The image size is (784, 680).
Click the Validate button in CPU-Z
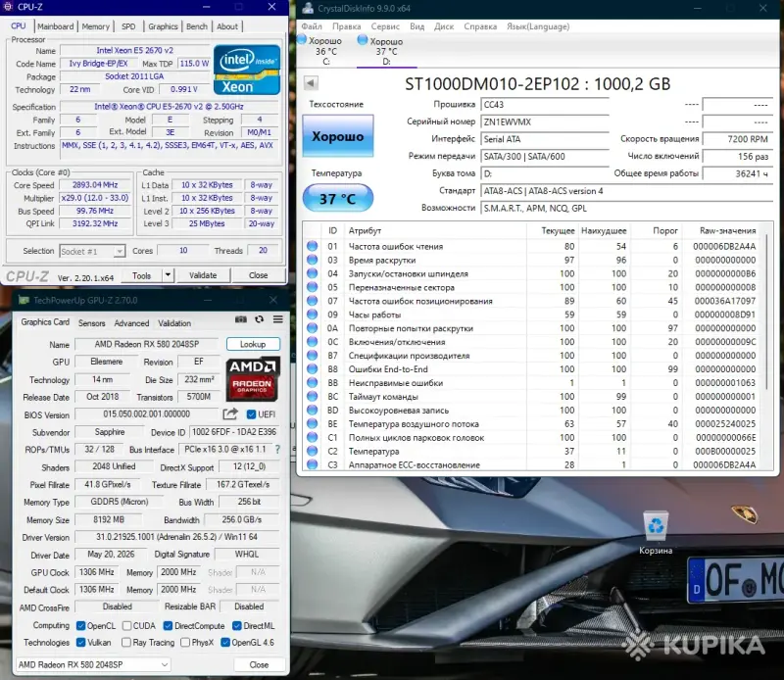[203, 275]
